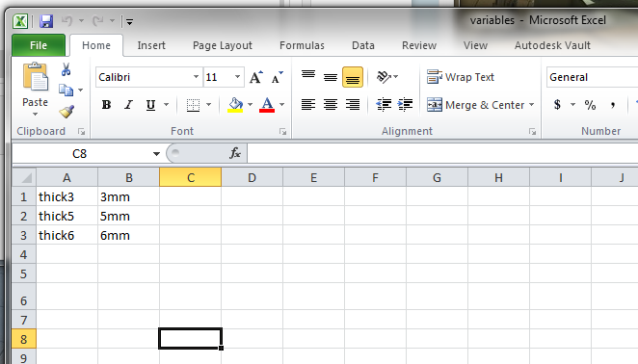Open the Clipboard dialog launcher
The width and height of the screenshot is (638, 364).
click(81, 131)
